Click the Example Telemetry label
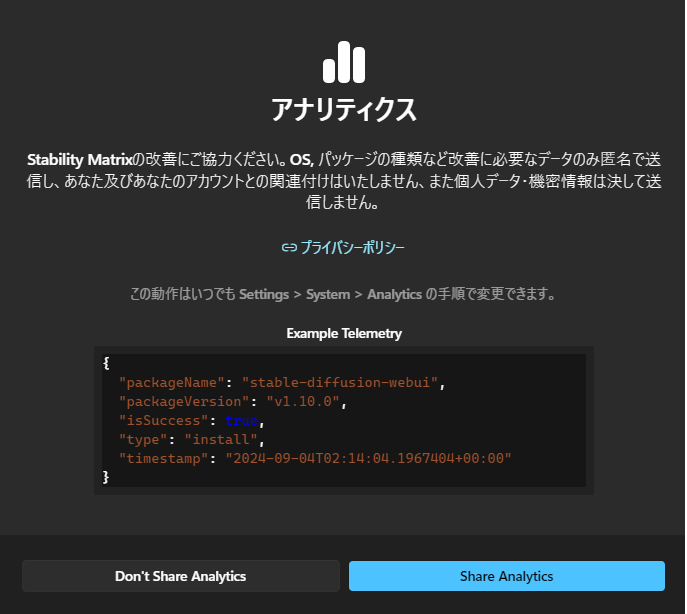This screenshot has width=687, height=614. (x=343, y=333)
